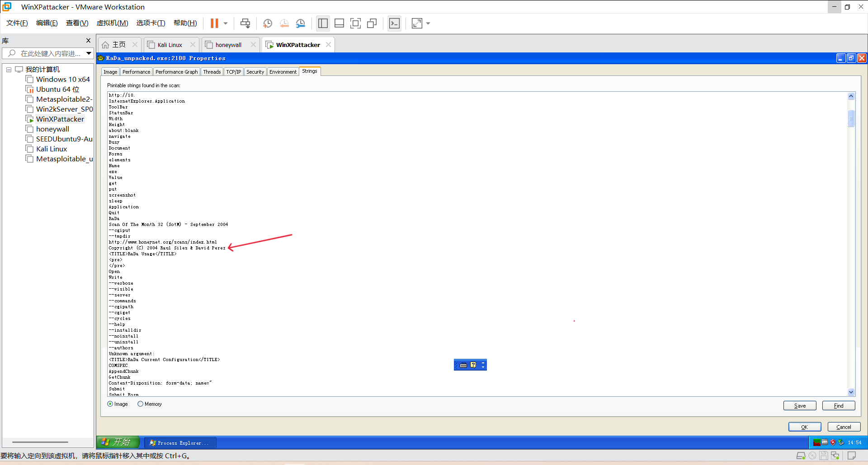The image size is (868, 465).
Task: Open the 编辑(E) menu
Action: [x=47, y=23]
